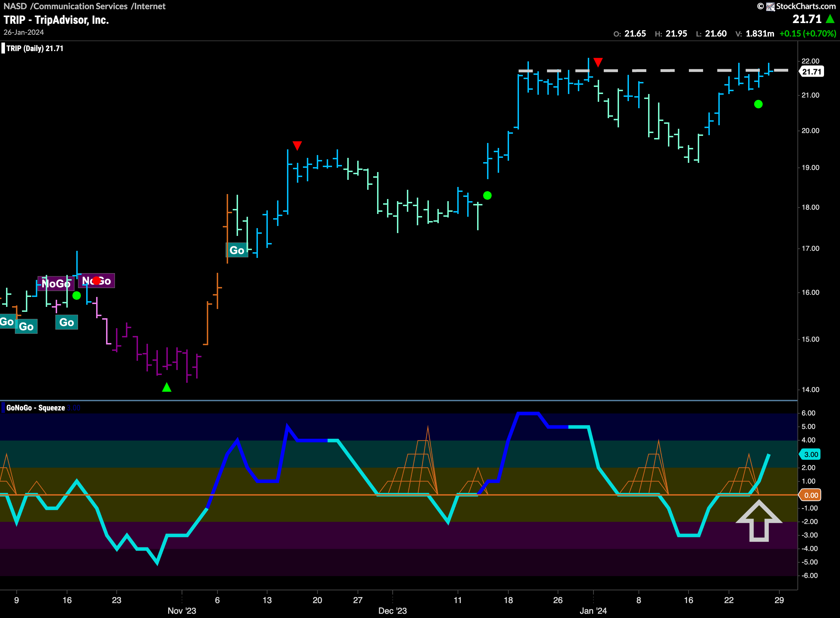The image size is (840, 618).
Task: Click the open value 'O: 21.65'
Action: [629, 33]
